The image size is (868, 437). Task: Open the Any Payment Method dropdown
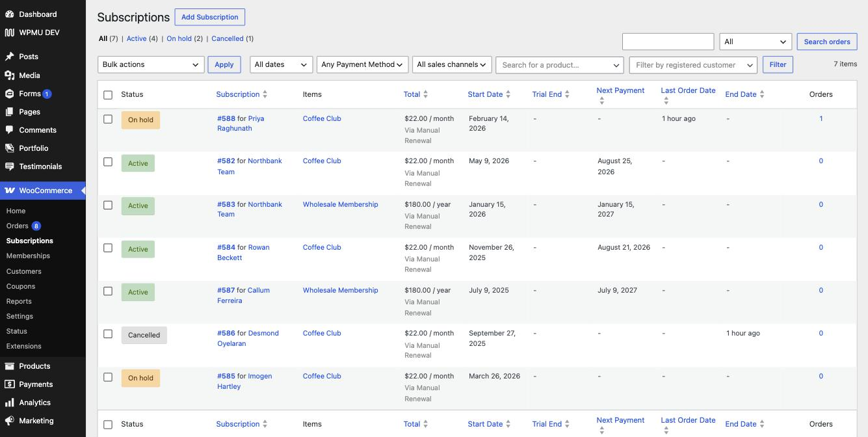pyautogui.click(x=363, y=64)
